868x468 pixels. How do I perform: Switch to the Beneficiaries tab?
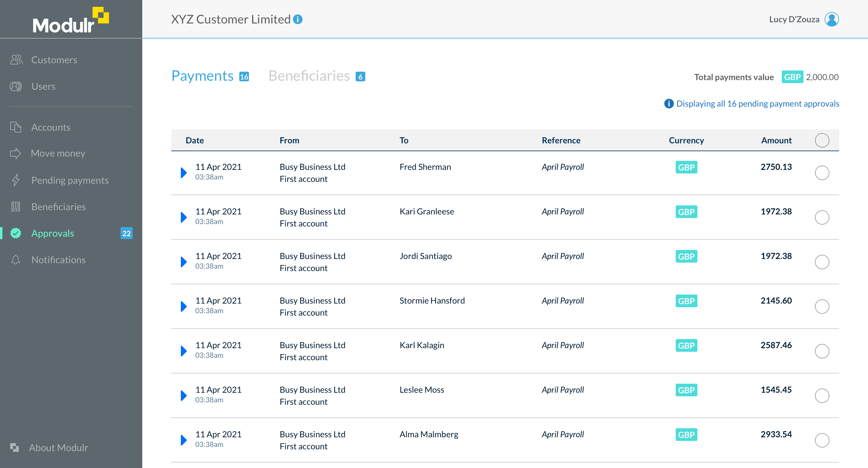(x=309, y=76)
